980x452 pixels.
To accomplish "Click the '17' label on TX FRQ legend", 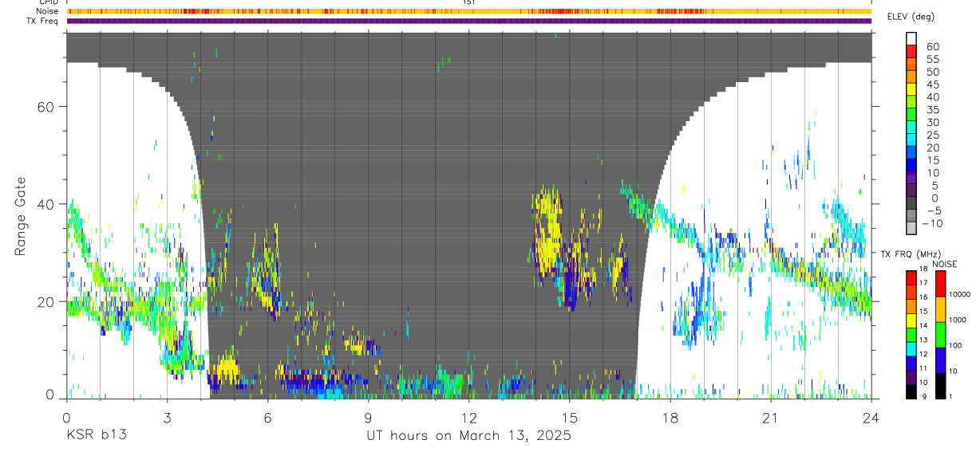I will [922, 283].
